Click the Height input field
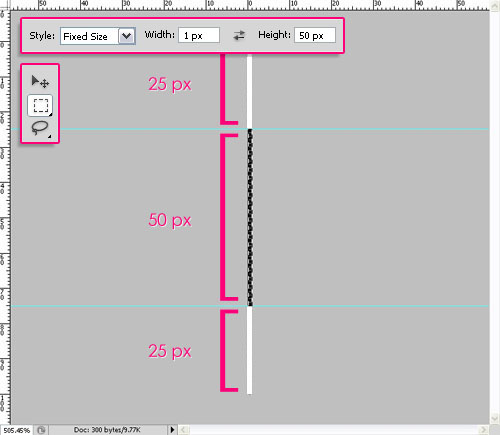 point(315,35)
